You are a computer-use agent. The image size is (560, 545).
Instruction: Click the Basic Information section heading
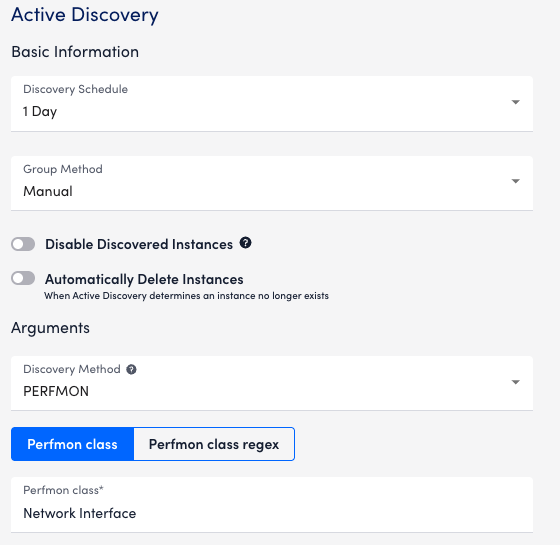75,52
